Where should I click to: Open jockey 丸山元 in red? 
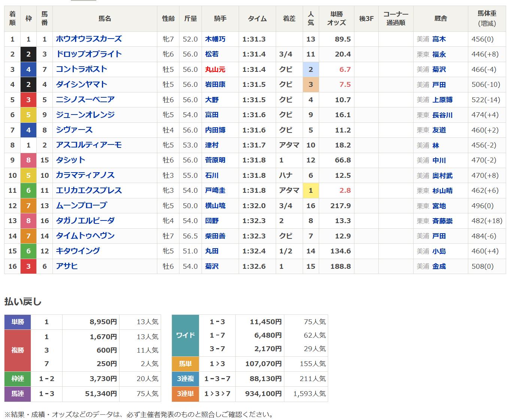pos(215,69)
